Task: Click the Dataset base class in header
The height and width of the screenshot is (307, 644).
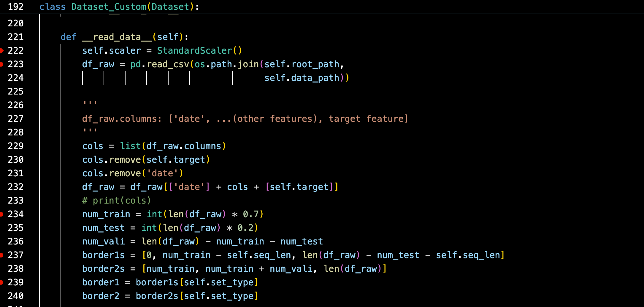Action: 170,7
